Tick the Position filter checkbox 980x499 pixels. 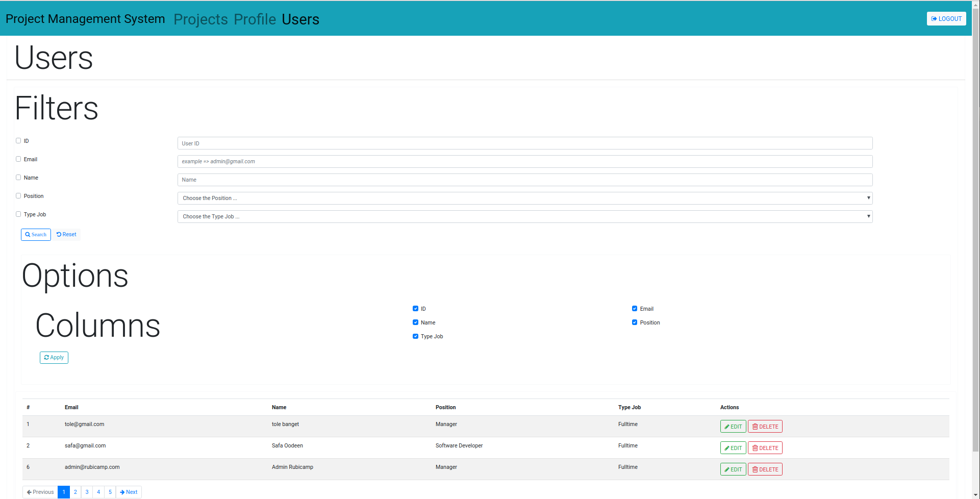(x=18, y=196)
